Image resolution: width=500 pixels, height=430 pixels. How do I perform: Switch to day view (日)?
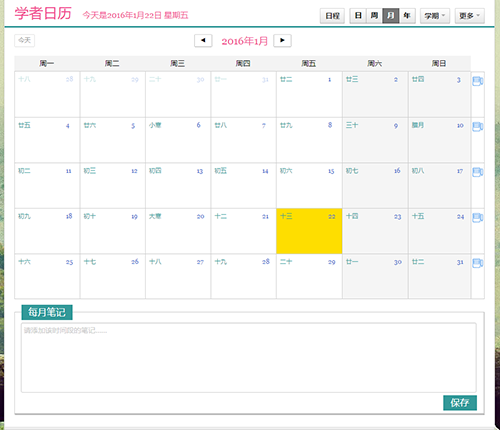[x=358, y=16]
